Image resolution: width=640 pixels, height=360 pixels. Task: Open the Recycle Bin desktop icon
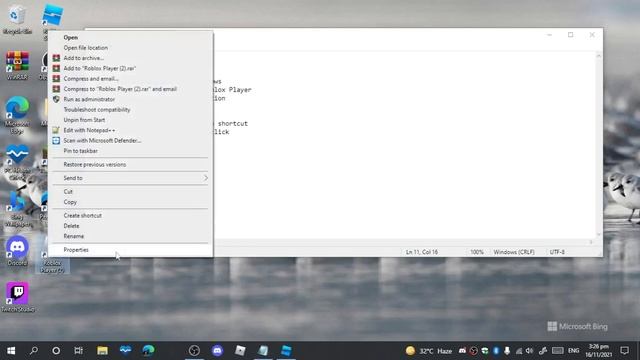click(x=17, y=20)
